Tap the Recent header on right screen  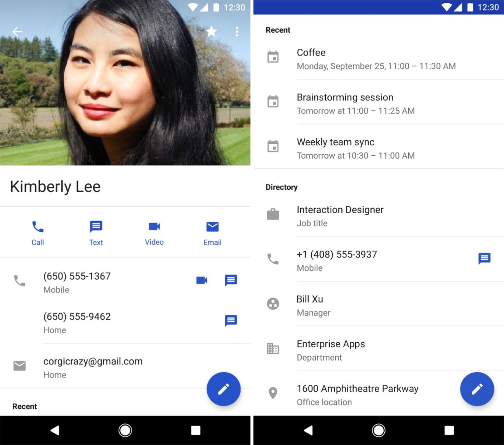[278, 30]
